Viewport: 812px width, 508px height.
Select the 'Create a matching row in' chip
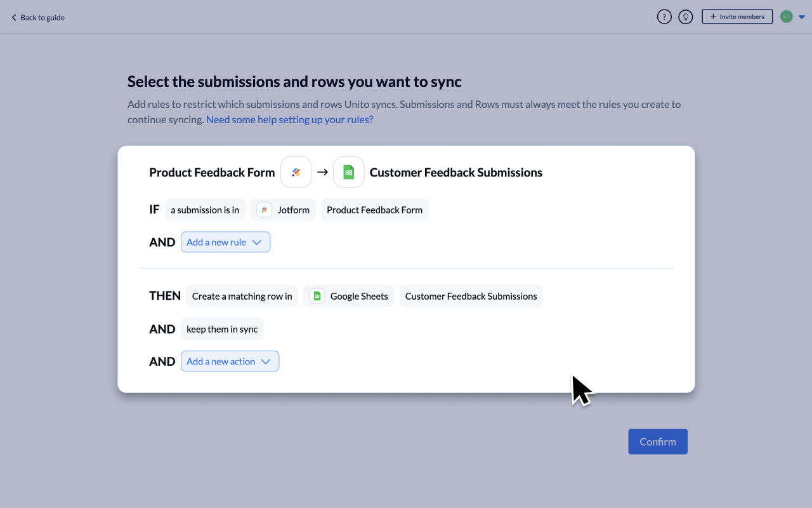pyautogui.click(x=242, y=296)
